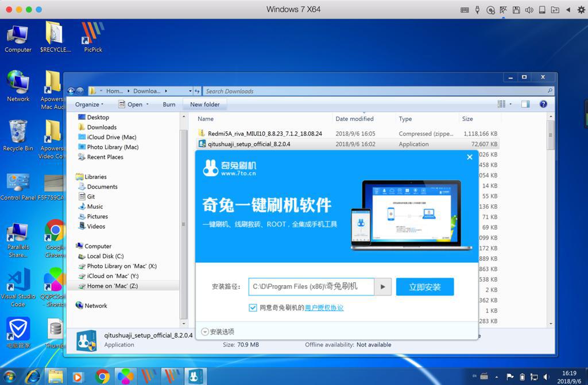Click the sound icon in VM title bar

coord(529,10)
